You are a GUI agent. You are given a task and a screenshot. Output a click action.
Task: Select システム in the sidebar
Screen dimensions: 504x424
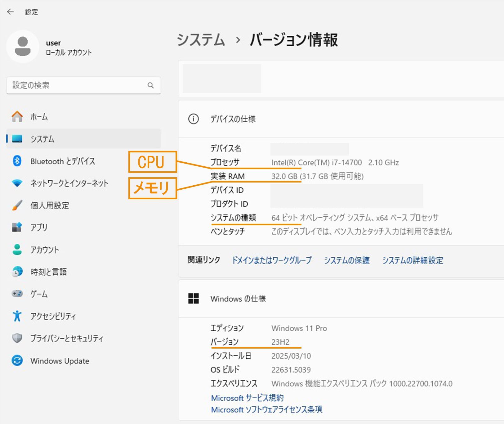click(x=83, y=139)
